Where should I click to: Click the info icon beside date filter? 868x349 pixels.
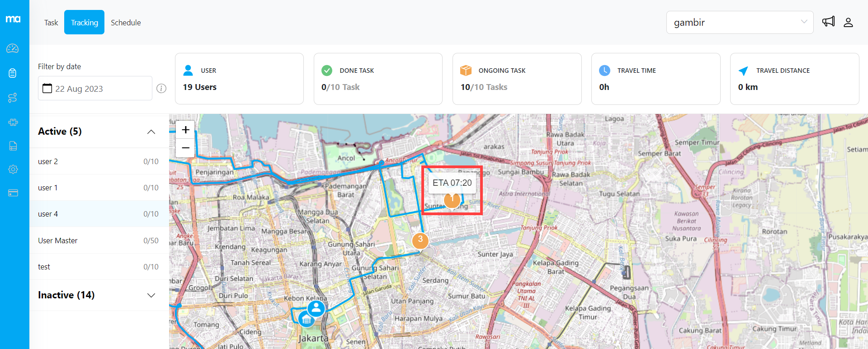(161, 89)
